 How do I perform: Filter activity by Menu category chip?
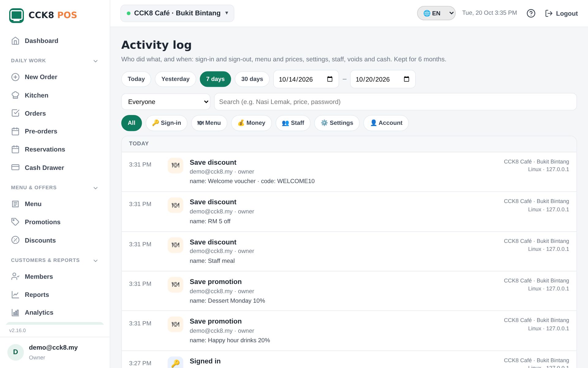coord(209,123)
